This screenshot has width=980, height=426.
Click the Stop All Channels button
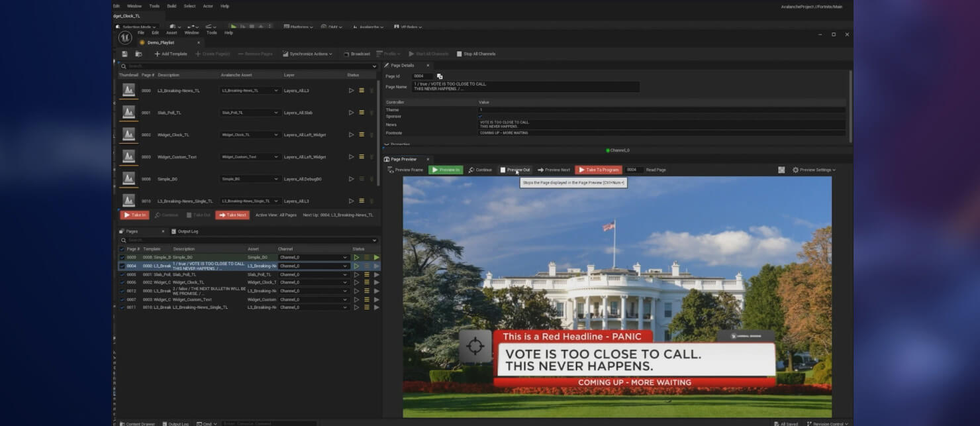(476, 54)
